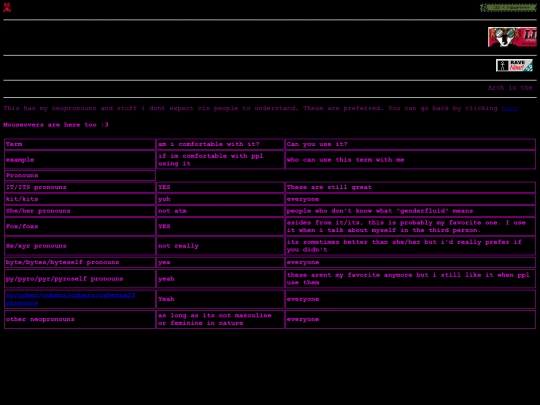Viewport: 540px width, 405px height.
Task: Click 'yeah' in the py/pyro row
Action: [x=220, y=279]
